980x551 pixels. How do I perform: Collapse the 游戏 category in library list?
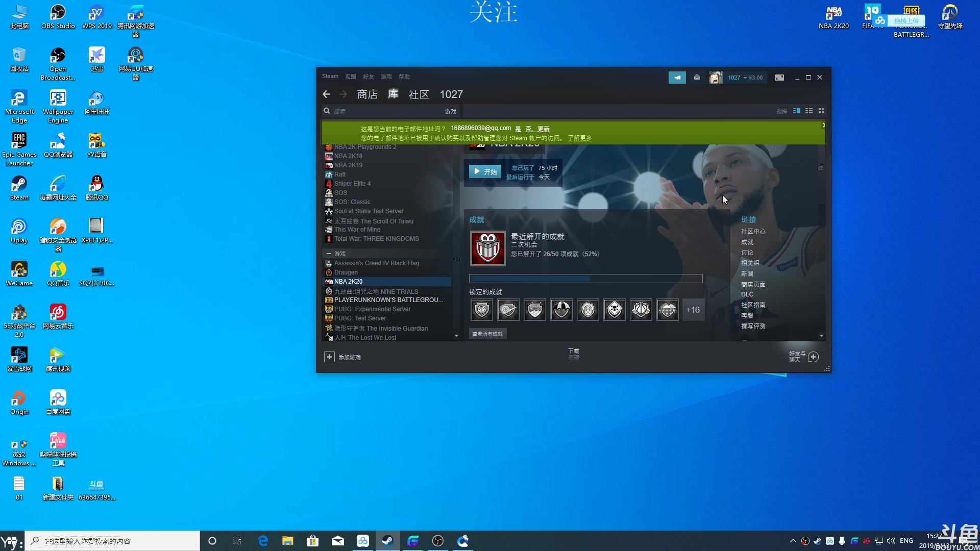[x=329, y=254]
